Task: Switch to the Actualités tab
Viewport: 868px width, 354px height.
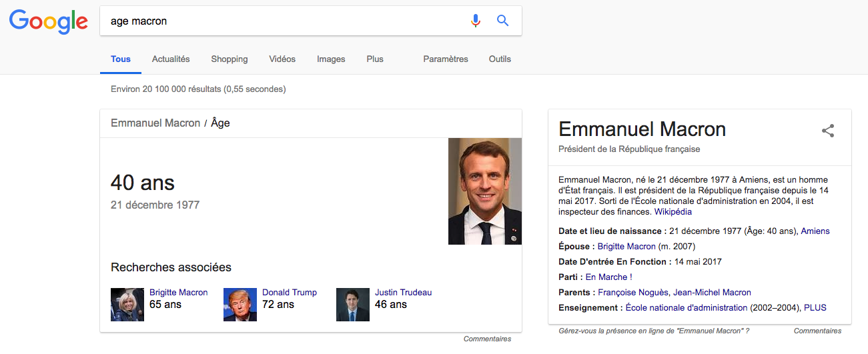Action: click(171, 59)
